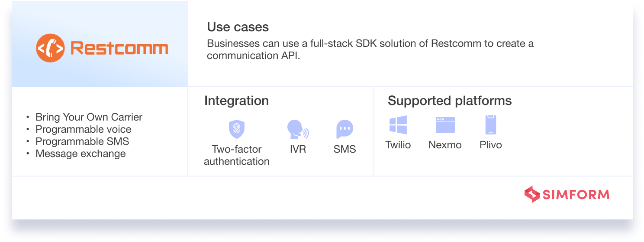Click the Simform logo icon
This screenshot has width=644, height=242.
[532, 194]
